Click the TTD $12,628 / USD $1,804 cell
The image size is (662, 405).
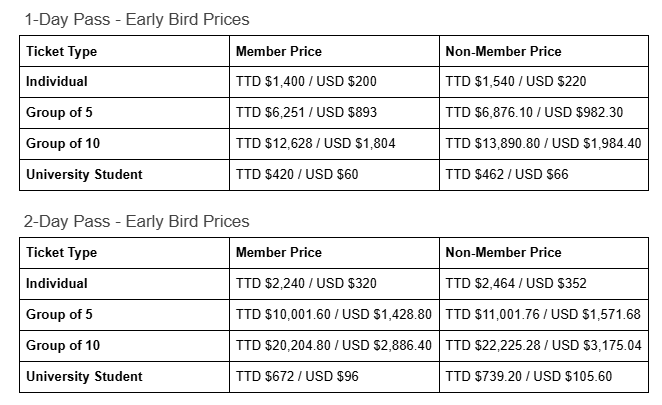point(334,144)
